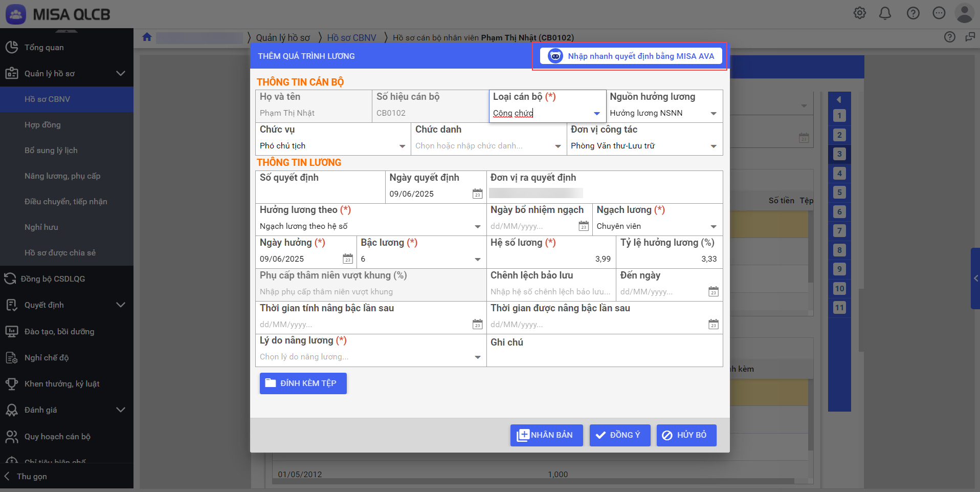Viewport: 980px width, 492px height.
Task: Click the ĐỒNG Ý button
Action: pyautogui.click(x=619, y=435)
